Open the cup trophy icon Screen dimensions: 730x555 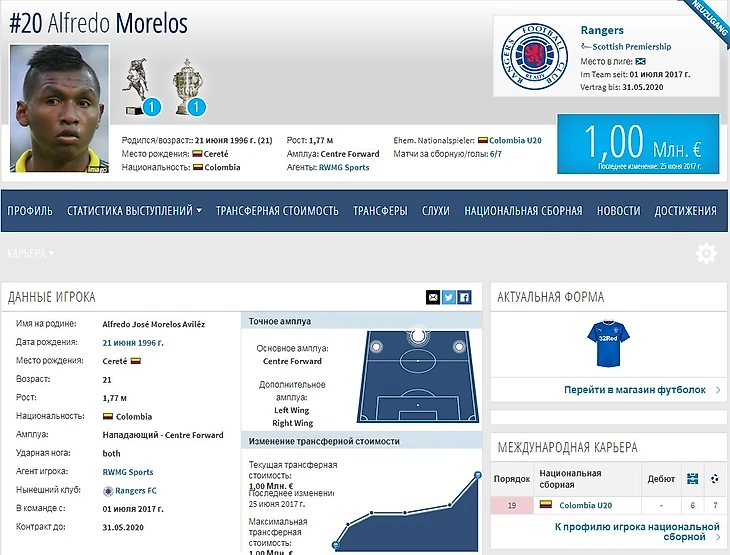tap(187, 87)
